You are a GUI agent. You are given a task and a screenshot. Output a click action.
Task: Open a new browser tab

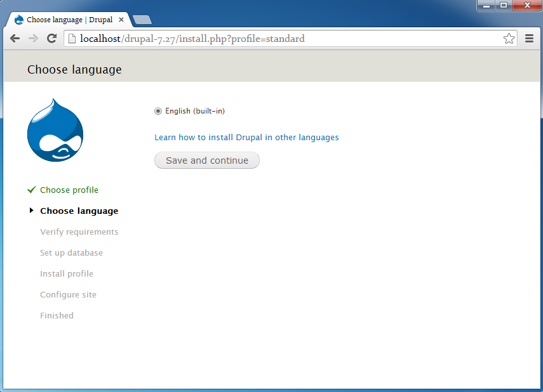[x=142, y=20]
